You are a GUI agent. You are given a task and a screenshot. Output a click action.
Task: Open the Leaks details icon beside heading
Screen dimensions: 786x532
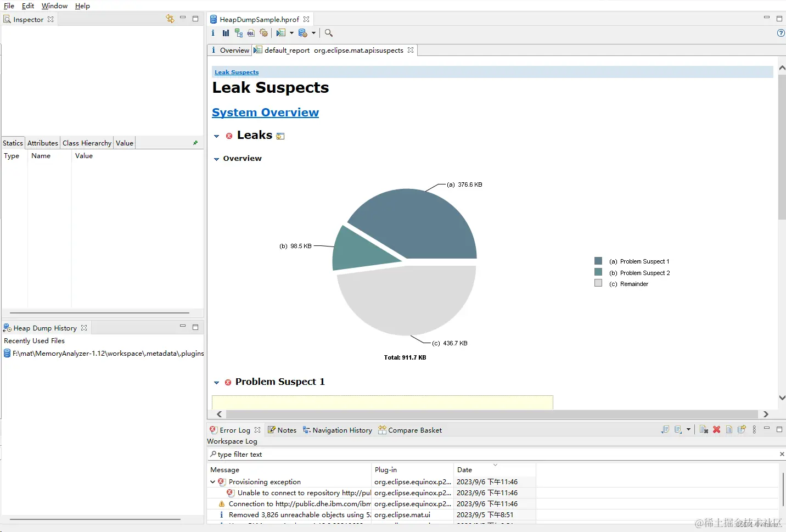pos(280,136)
